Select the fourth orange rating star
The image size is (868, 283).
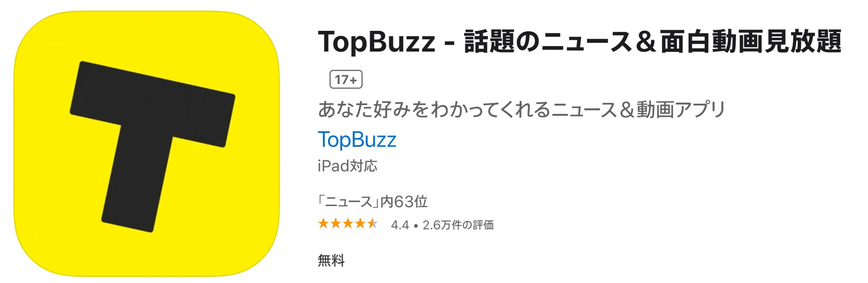click(x=360, y=224)
